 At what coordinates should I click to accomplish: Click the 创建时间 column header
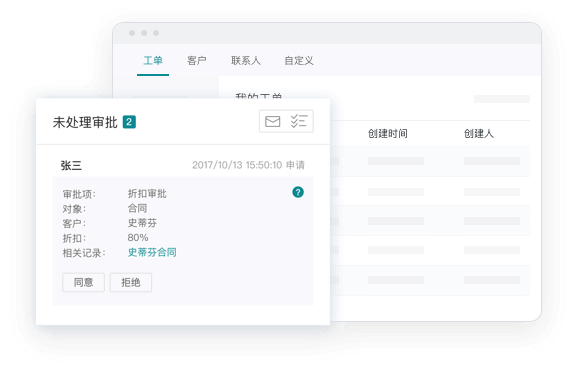coord(387,134)
